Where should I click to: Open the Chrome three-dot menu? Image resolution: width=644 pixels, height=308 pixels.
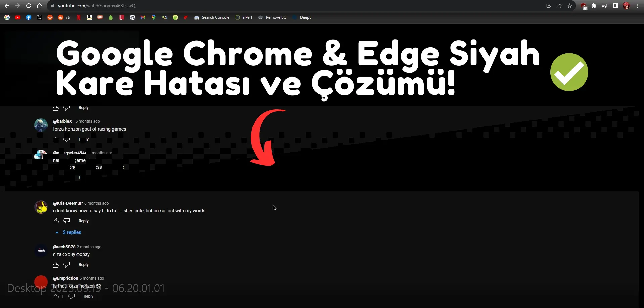[637, 6]
